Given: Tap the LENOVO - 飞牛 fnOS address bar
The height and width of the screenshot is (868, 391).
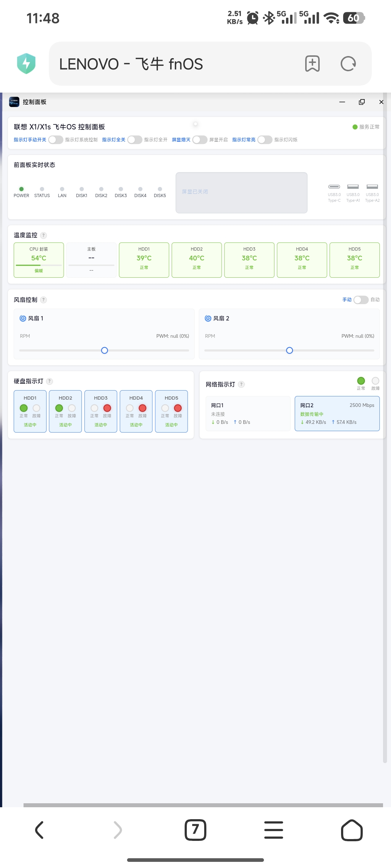Looking at the screenshot, I should coord(210,64).
